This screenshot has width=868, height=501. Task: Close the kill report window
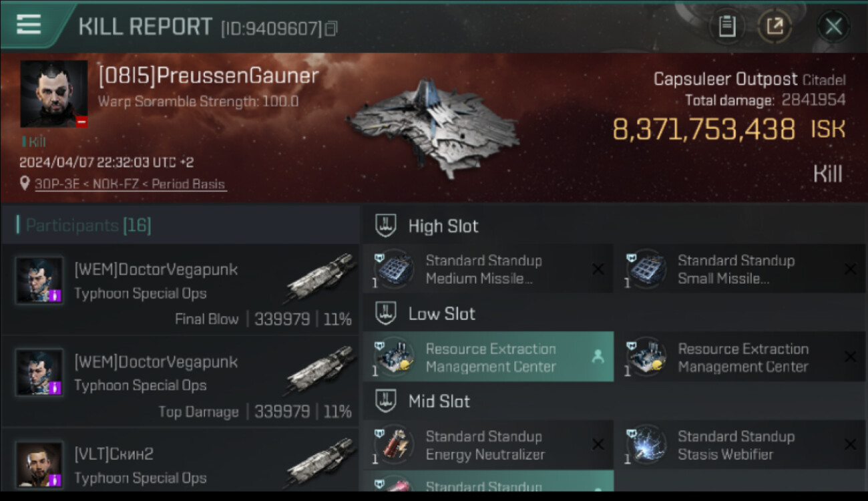(x=833, y=27)
